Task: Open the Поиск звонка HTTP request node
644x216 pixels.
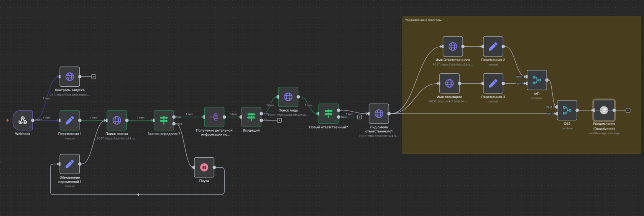Action: tap(117, 120)
